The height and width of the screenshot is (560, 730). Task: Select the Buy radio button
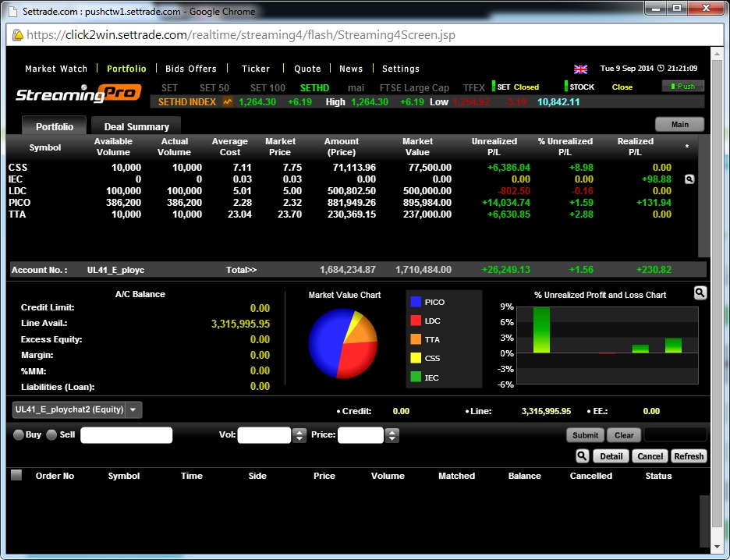coord(19,434)
